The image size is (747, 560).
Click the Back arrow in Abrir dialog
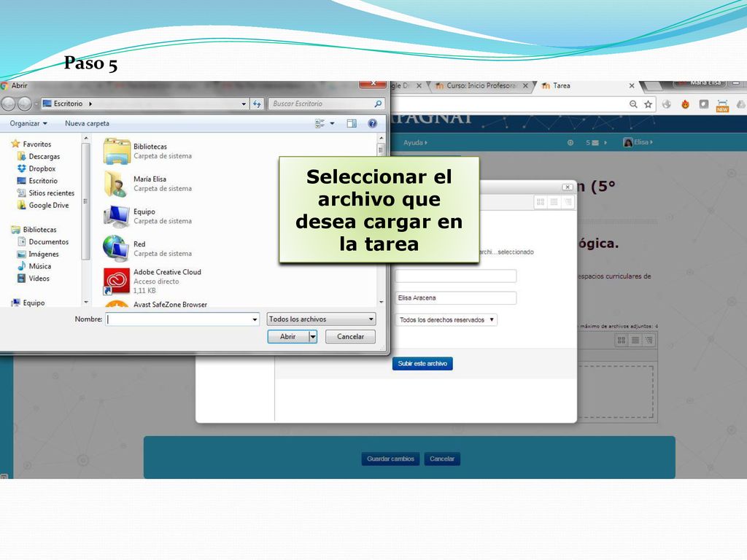click(x=9, y=104)
